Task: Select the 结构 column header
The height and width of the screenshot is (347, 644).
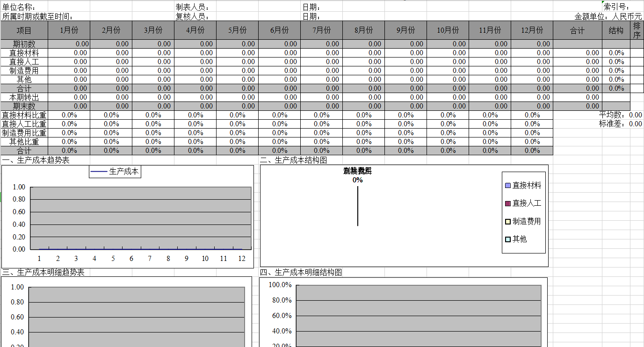Action: (x=616, y=30)
